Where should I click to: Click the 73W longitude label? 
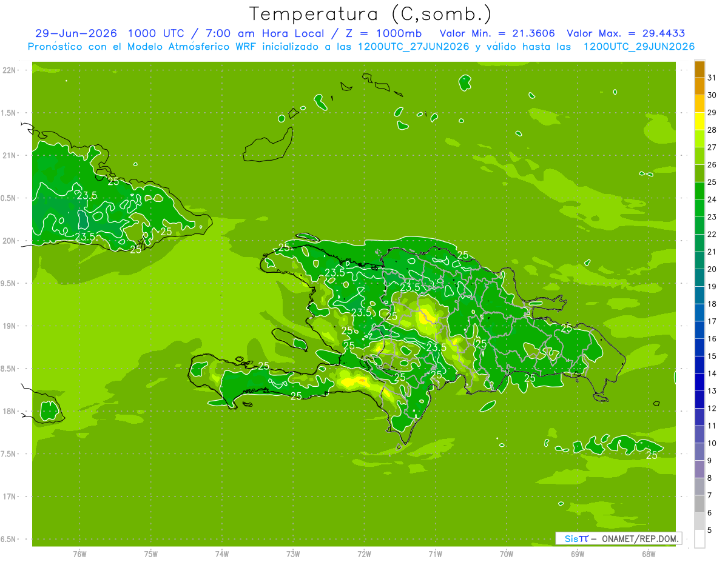pos(293,554)
